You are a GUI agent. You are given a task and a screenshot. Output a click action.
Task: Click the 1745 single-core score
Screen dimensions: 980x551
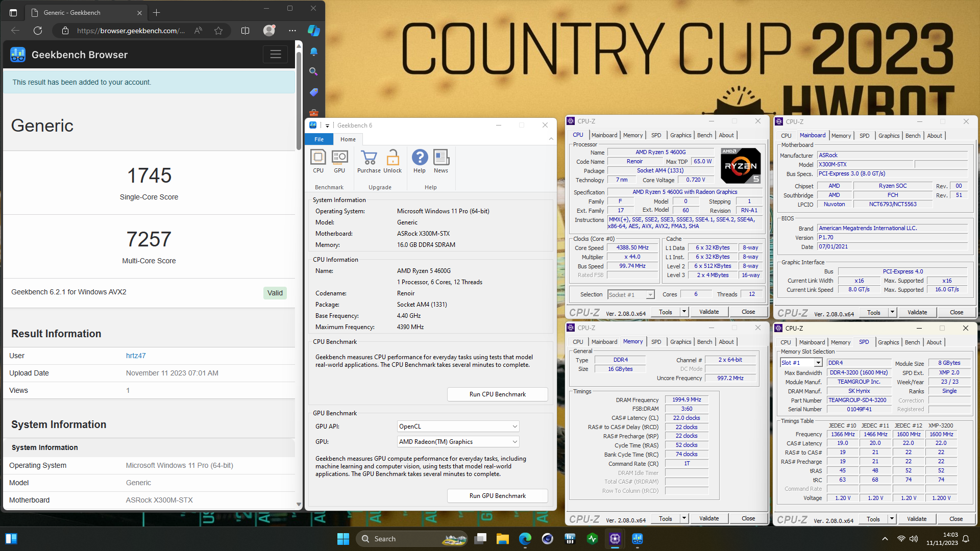click(149, 176)
